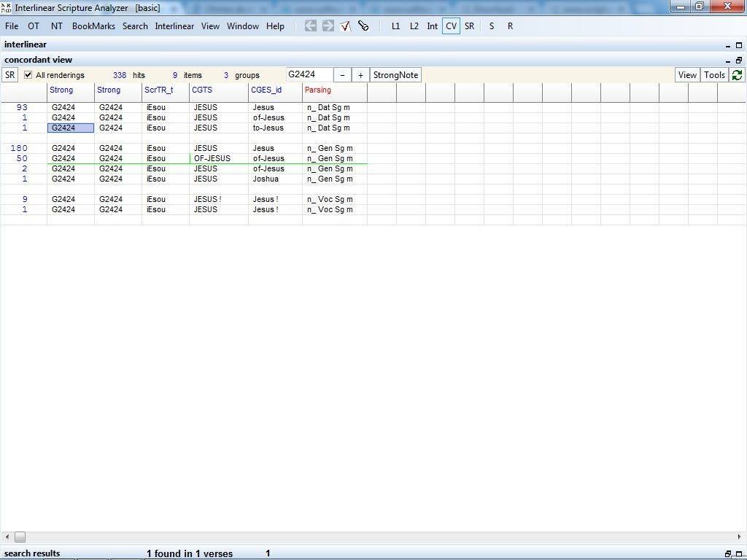Toggle the All renderings checkbox

point(28,74)
